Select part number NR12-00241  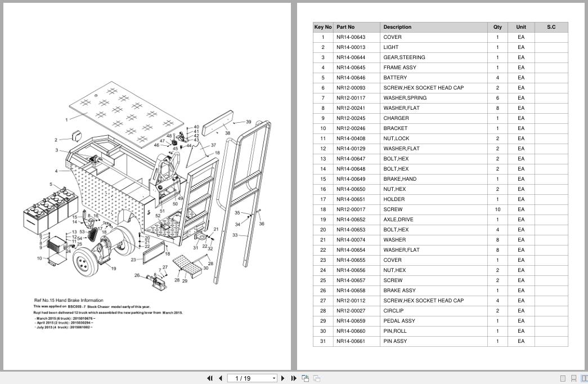coord(351,108)
